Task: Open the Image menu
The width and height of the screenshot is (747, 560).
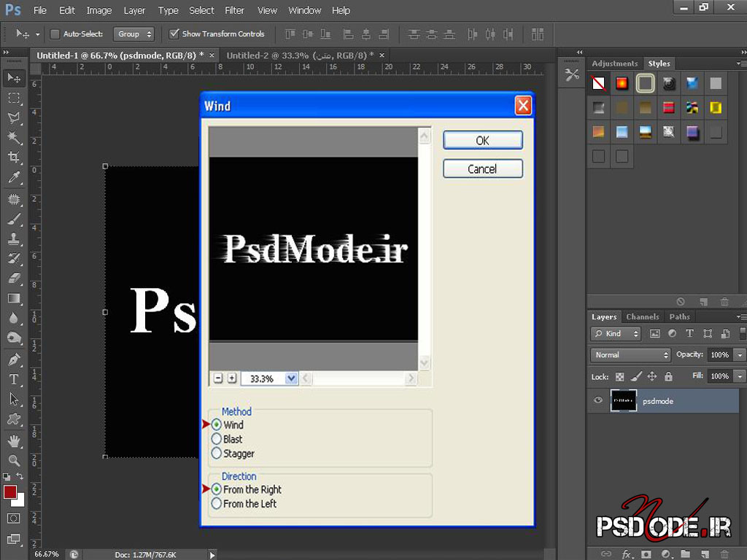Action: (99, 10)
